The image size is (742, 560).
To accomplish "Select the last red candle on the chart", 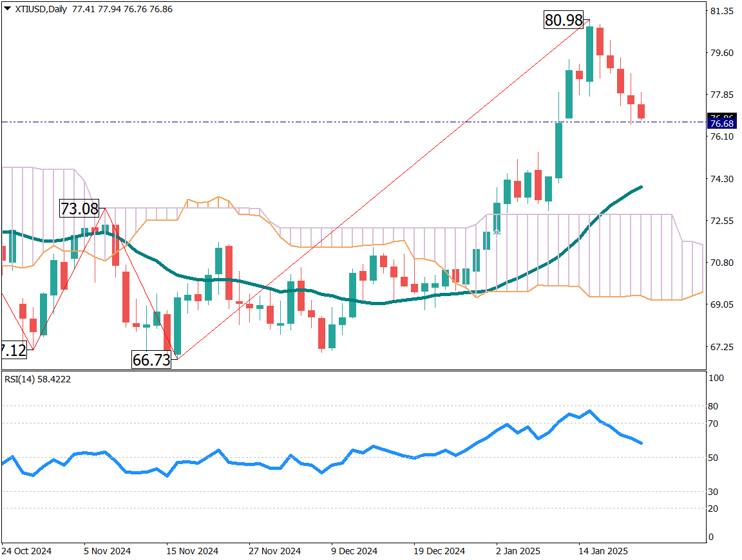I will [x=642, y=111].
